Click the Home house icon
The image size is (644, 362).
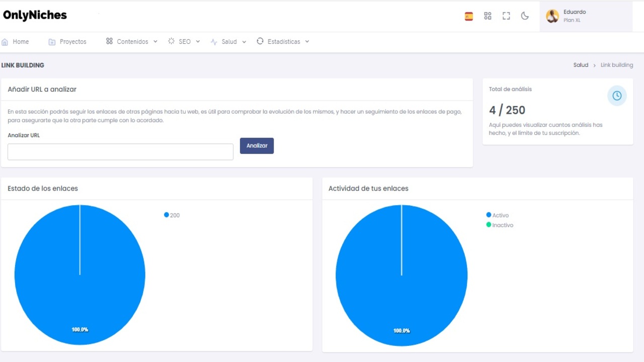point(5,42)
